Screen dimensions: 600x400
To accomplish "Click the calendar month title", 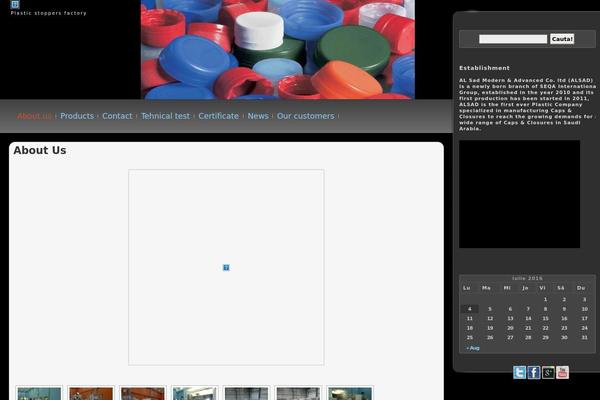I will [527, 278].
